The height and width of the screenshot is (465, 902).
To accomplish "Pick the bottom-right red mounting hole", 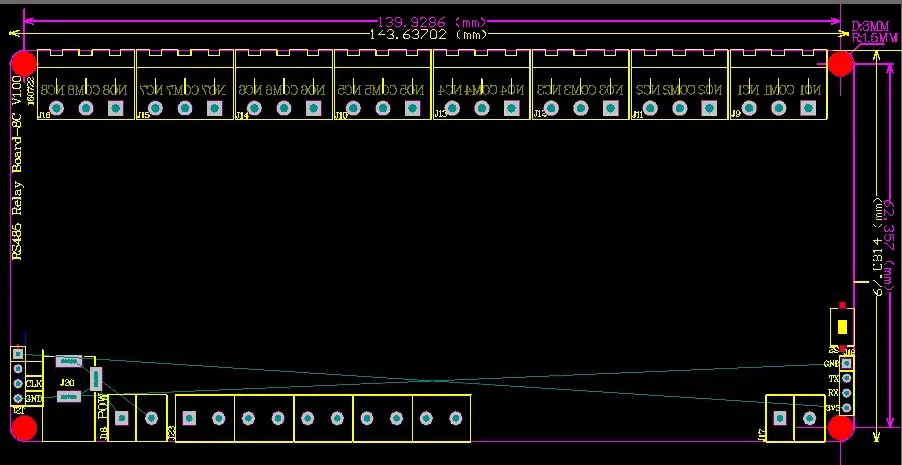I will point(840,429).
